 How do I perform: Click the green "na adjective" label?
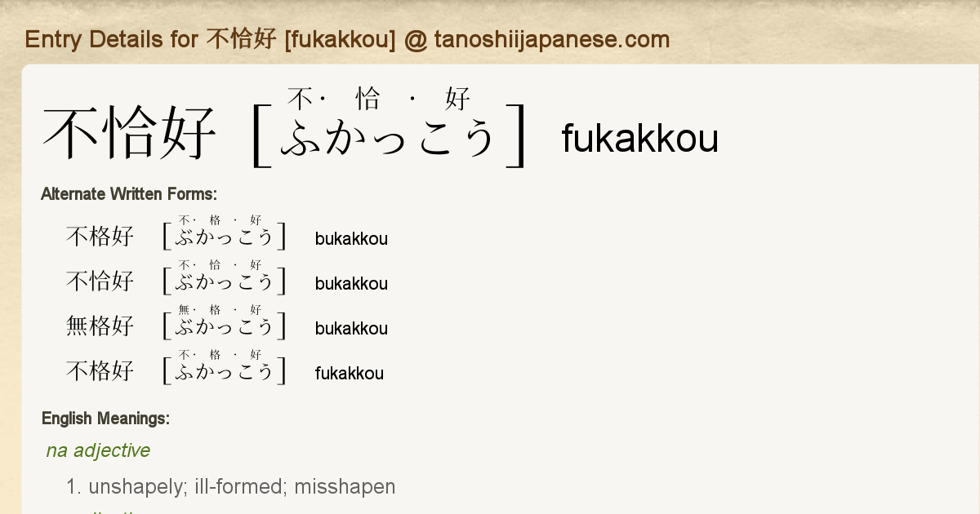(98, 450)
